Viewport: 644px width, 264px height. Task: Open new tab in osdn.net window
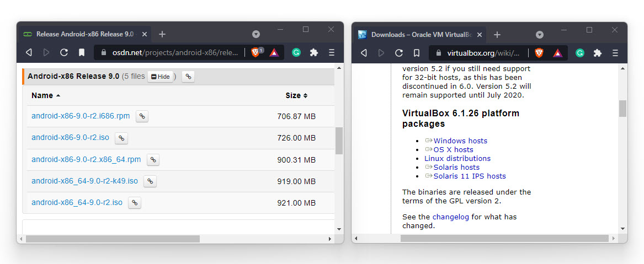pos(162,34)
